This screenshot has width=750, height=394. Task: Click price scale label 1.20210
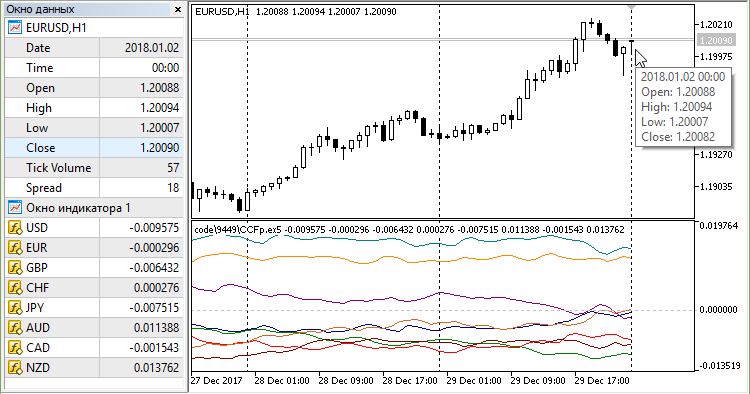716,25
